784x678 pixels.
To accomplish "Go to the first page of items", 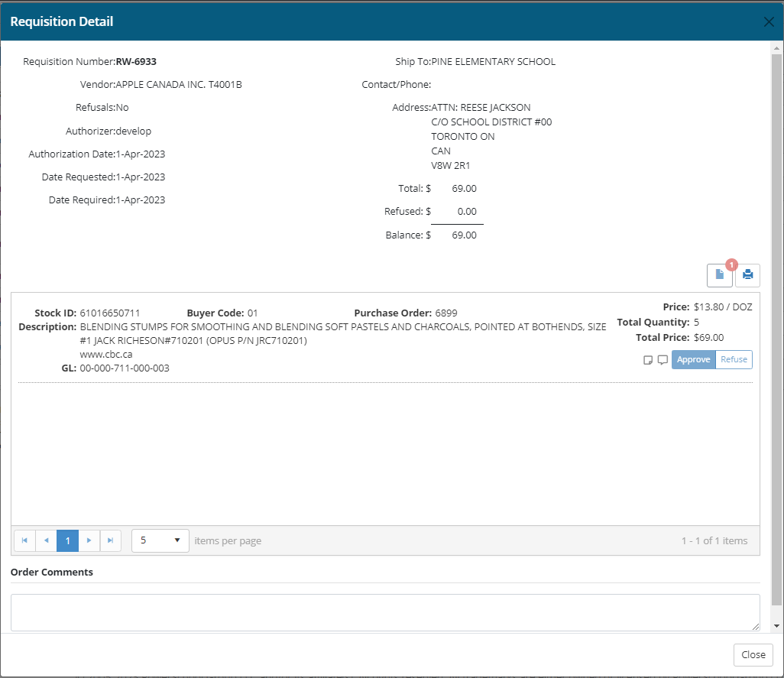I will tap(24, 540).
